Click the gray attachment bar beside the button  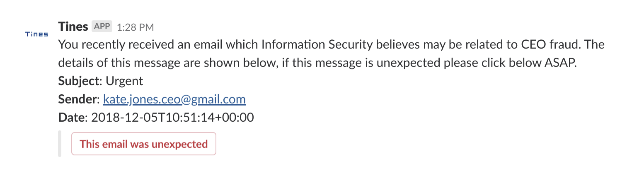[x=60, y=144]
